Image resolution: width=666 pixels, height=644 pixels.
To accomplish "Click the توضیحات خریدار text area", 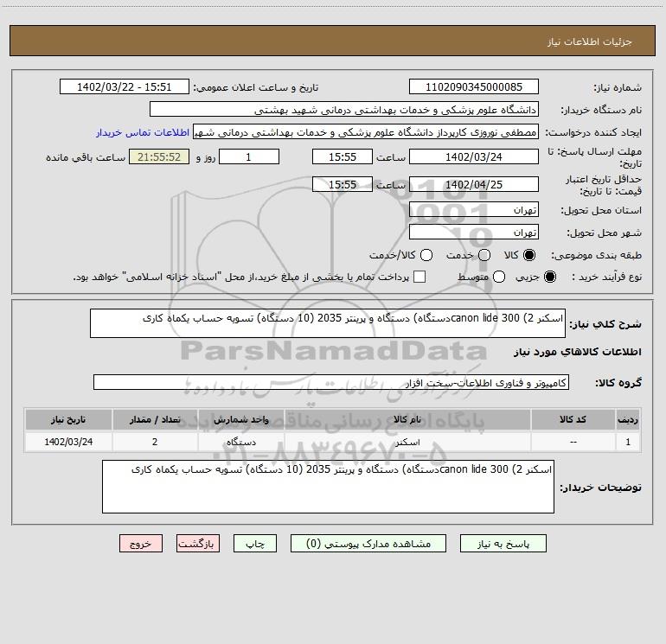I will tap(328, 487).
